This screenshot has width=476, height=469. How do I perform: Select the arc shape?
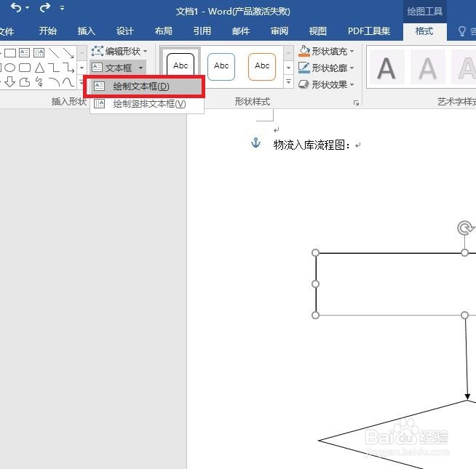(x=54, y=82)
